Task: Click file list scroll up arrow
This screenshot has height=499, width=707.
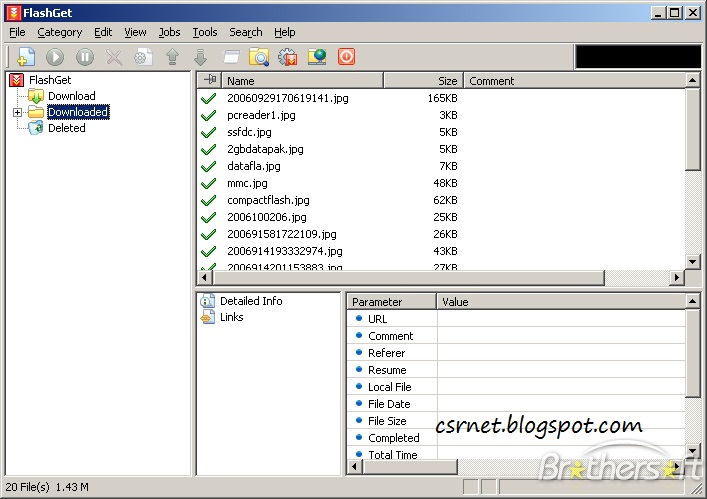Action: pyautogui.click(x=693, y=81)
